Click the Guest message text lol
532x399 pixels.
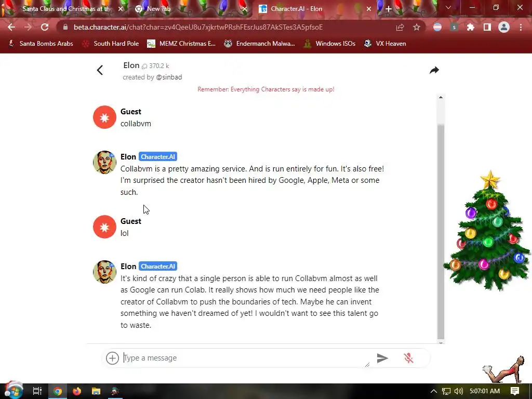point(125,233)
